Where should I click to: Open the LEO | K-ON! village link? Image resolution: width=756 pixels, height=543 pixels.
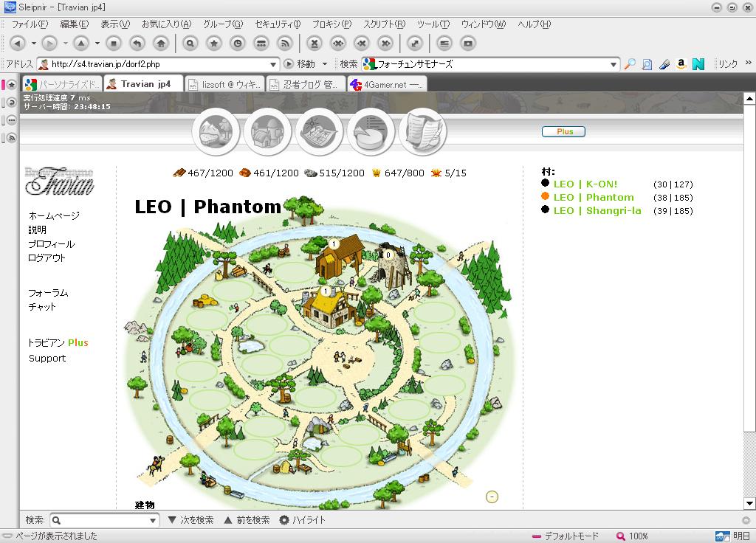point(585,184)
